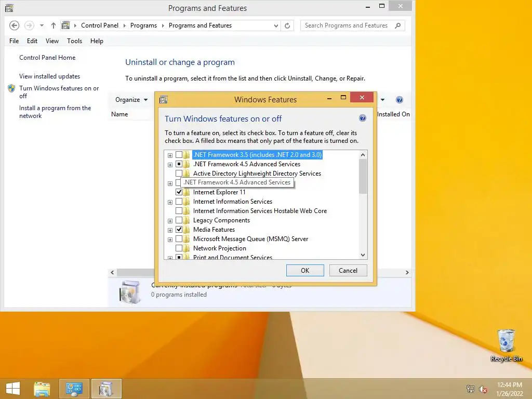Click Programs breadcrumb in address bar
This screenshot has width=532, height=399.
[x=143, y=25]
